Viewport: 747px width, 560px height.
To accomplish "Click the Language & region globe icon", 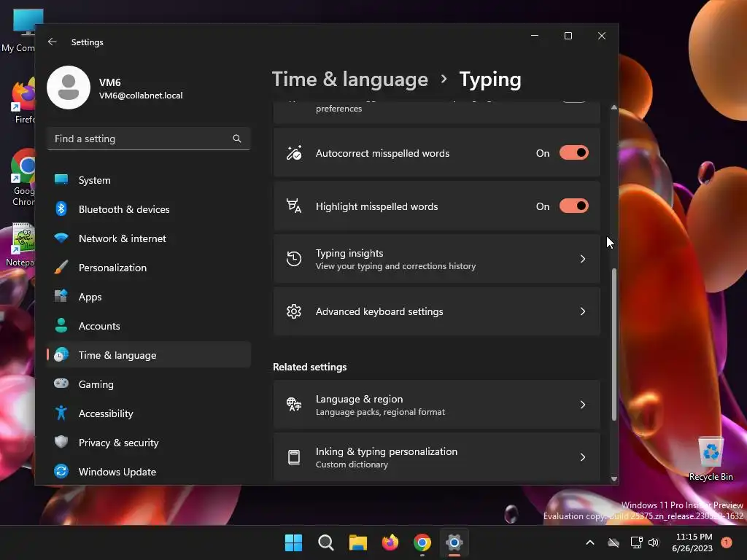I will coord(294,404).
